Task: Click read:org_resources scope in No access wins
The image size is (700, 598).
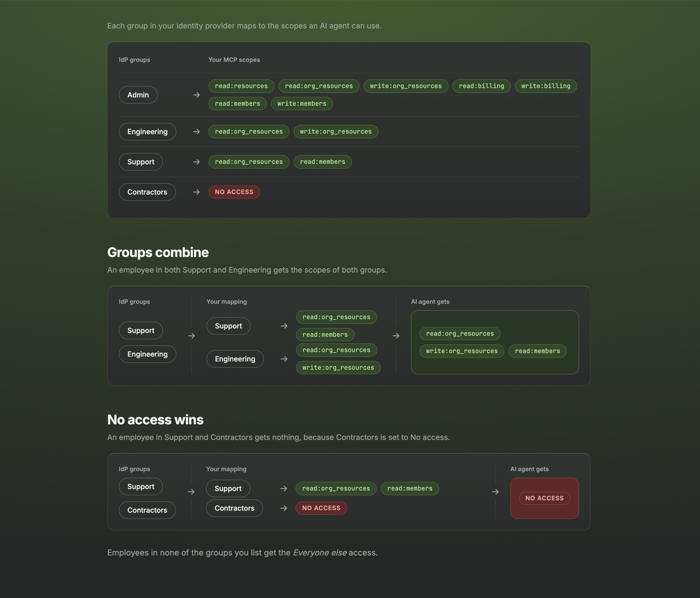Action: (x=336, y=489)
